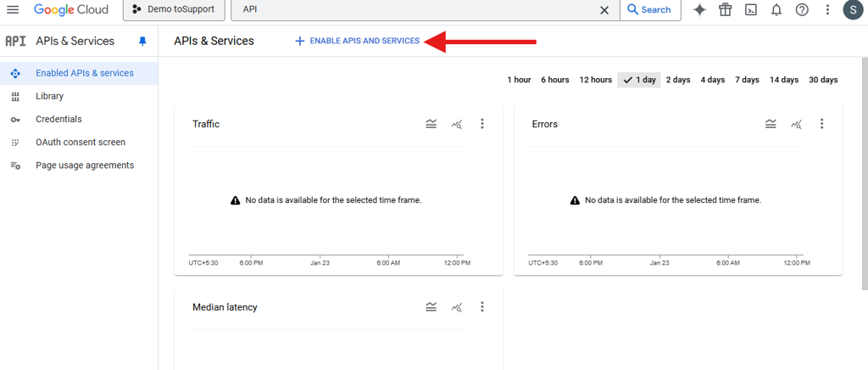The width and height of the screenshot is (868, 370).
Task: Open the top bar more options menu
Action: click(x=827, y=10)
